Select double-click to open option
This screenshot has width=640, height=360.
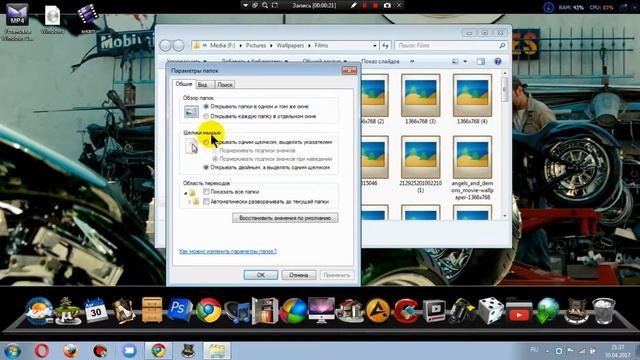(206, 167)
